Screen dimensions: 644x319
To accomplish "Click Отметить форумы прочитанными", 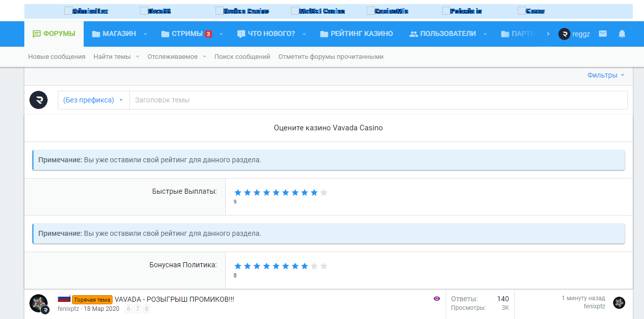I will tap(331, 57).
